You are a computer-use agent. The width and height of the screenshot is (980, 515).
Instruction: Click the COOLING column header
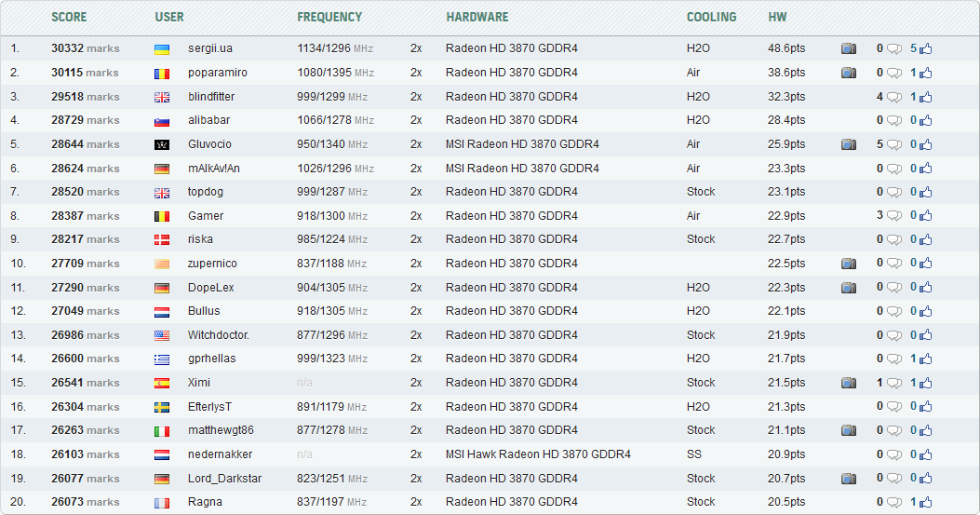point(711,17)
